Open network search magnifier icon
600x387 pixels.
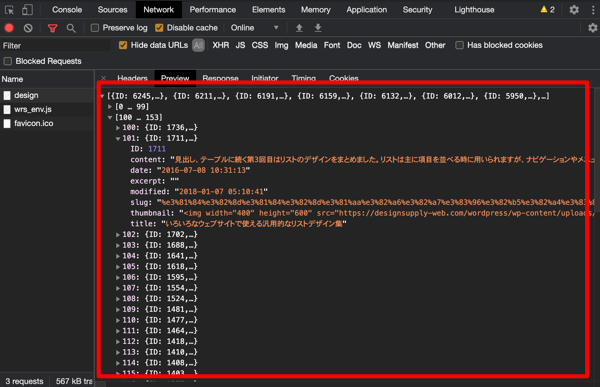click(x=71, y=28)
